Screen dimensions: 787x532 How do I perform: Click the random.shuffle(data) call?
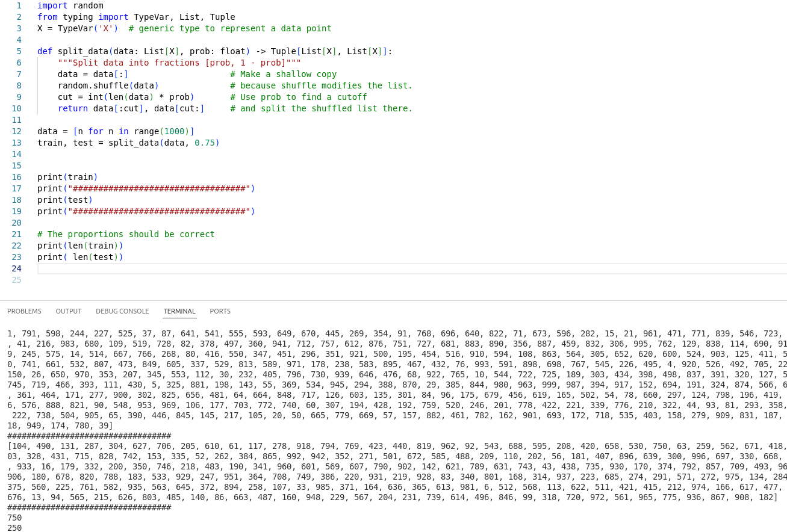108,85
